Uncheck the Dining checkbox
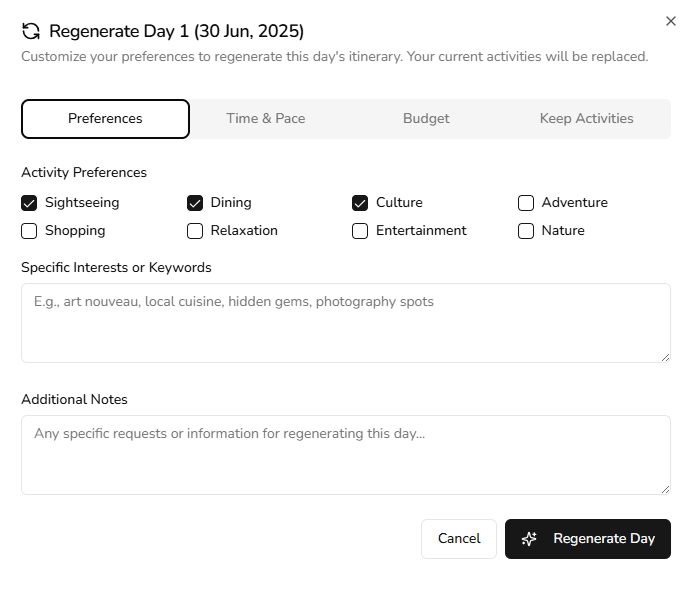 (195, 203)
